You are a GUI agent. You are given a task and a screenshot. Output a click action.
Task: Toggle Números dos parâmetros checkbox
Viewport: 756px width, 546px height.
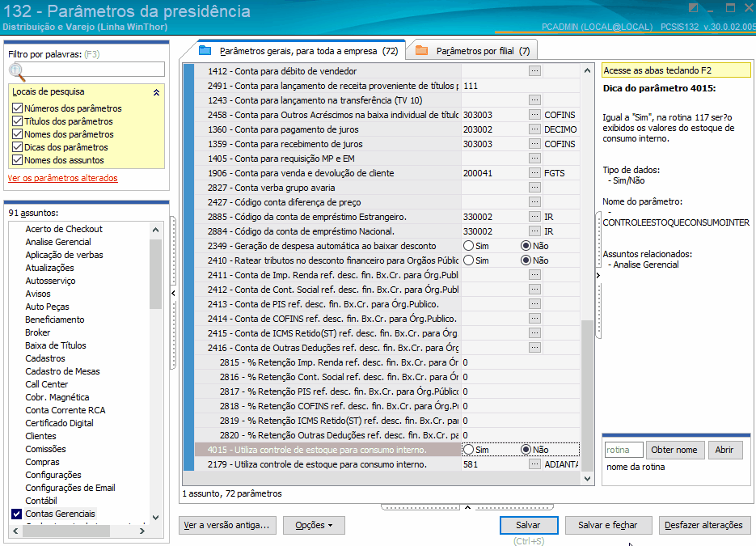tap(17, 108)
